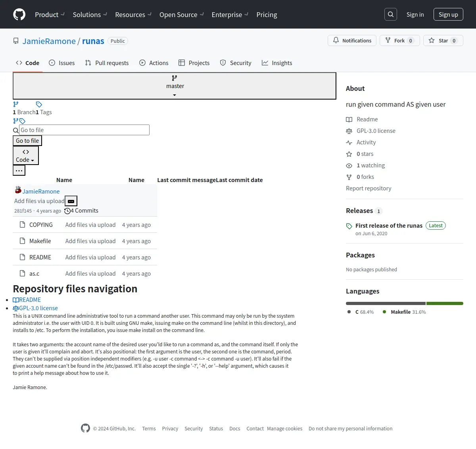Image resolution: width=476 pixels, height=449 pixels.
Task: Click the file icon beside COPYING
Action: pyautogui.click(x=23, y=225)
